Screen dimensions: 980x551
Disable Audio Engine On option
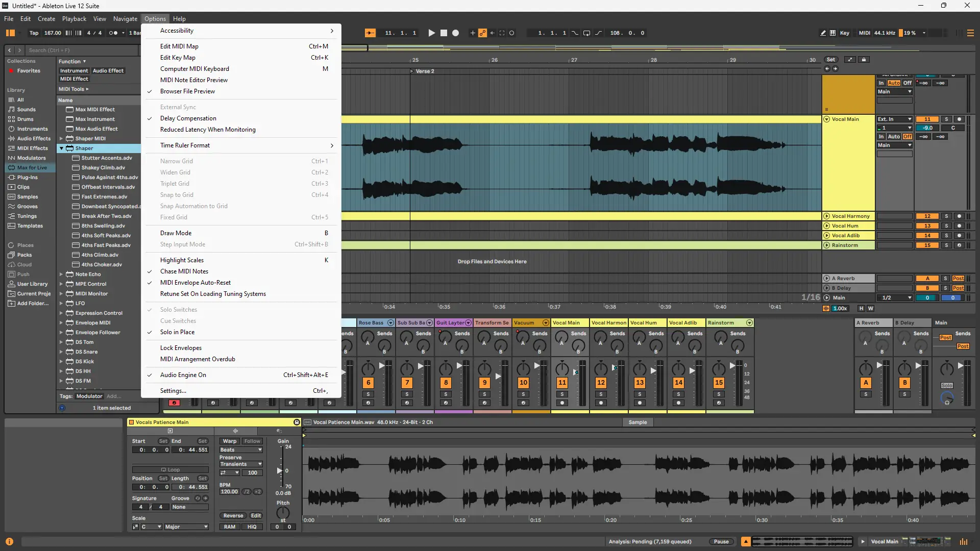183,375
